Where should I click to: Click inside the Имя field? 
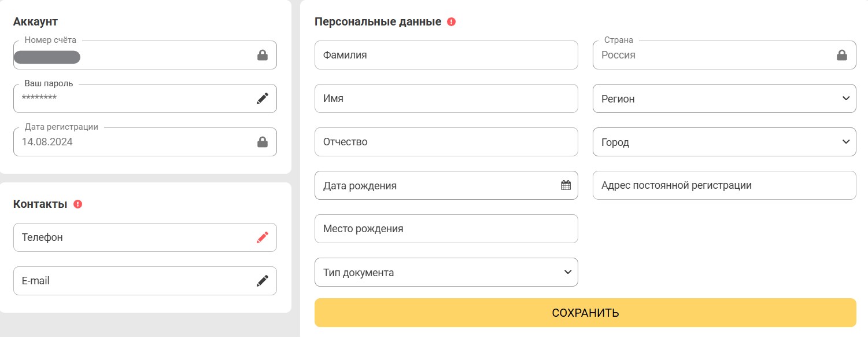point(446,98)
